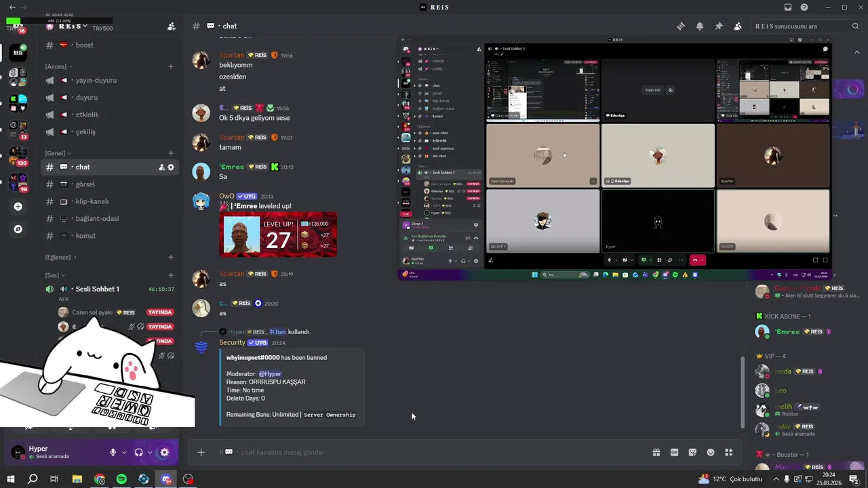Open server folder with 130 badge
The height and width of the screenshot is (488, 868).
[18, 156]
